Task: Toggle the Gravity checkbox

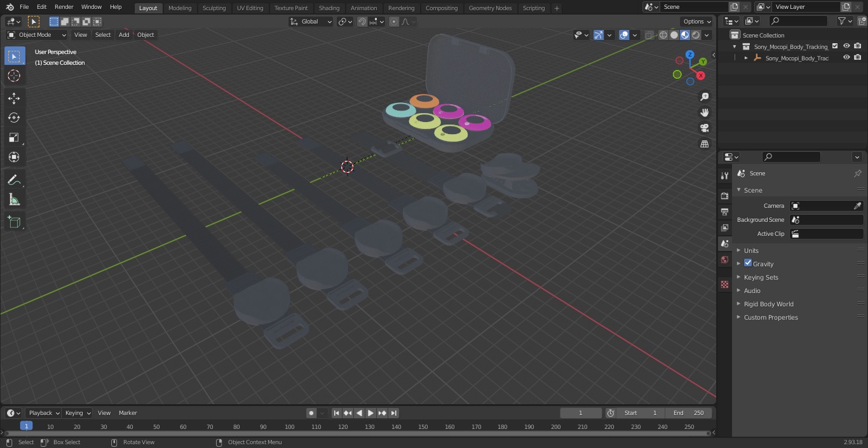Action: [748, 263]
